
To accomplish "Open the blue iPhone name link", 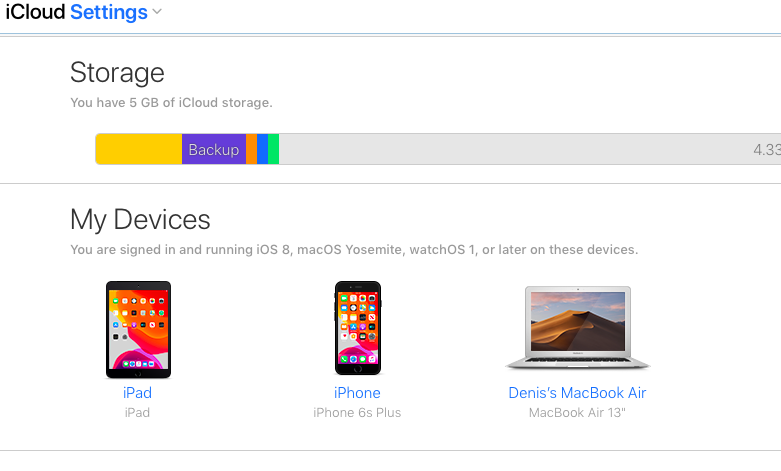I will click(x=357, y=393).
